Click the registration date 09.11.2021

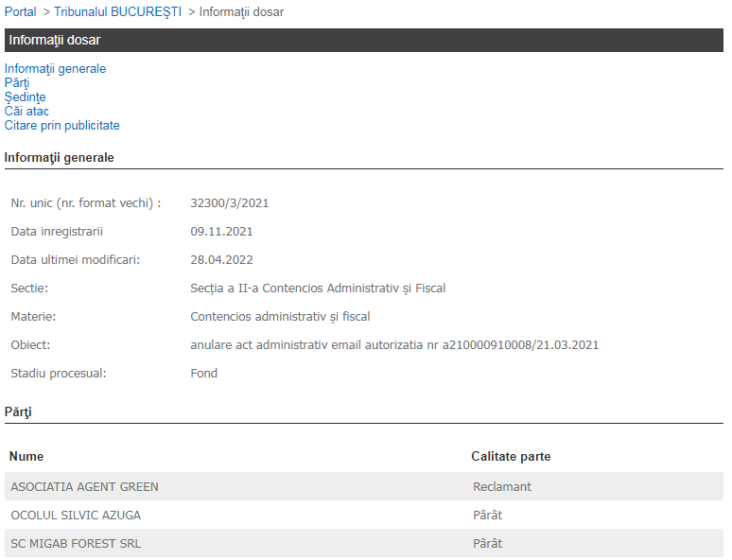221,232
